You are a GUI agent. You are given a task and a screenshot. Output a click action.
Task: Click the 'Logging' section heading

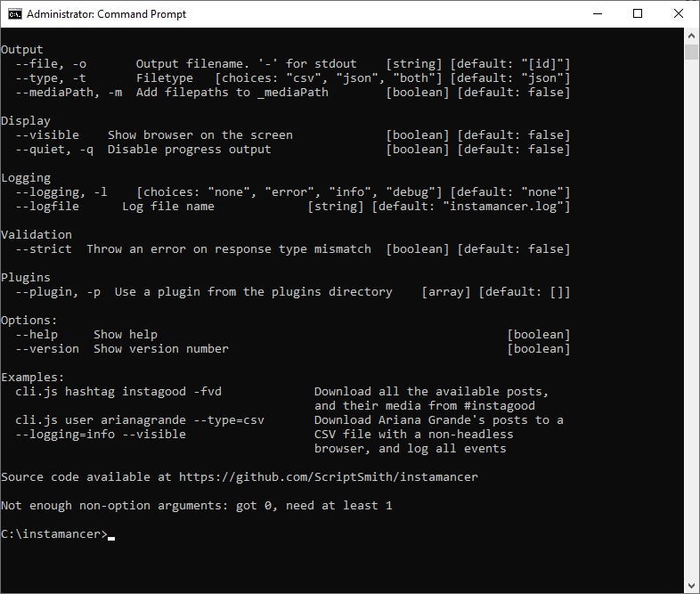(x=26, y=178)
